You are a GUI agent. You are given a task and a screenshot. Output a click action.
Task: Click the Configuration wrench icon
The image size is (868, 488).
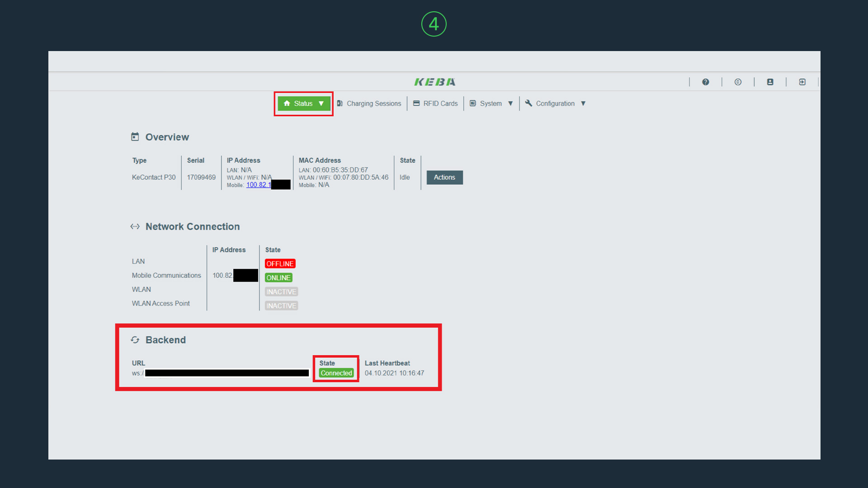click(528, 103)
